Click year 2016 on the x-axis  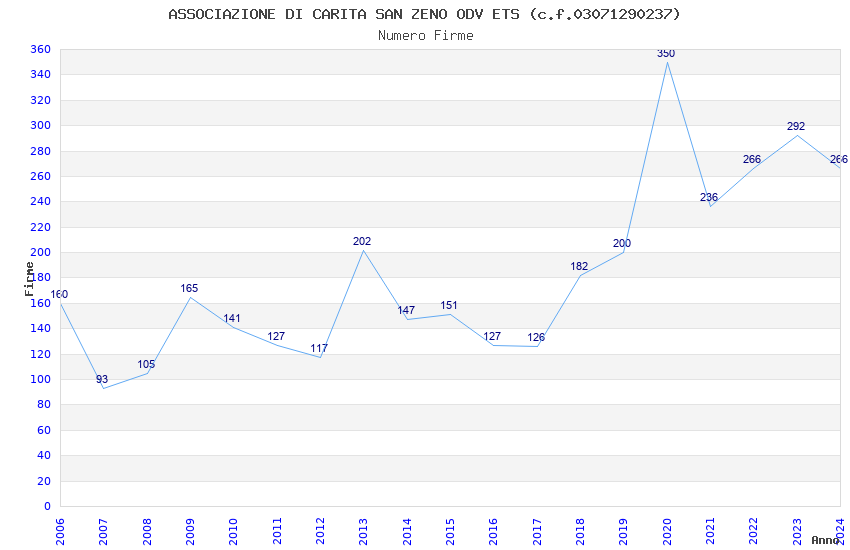pyautogui.click(x=493, y=532)
